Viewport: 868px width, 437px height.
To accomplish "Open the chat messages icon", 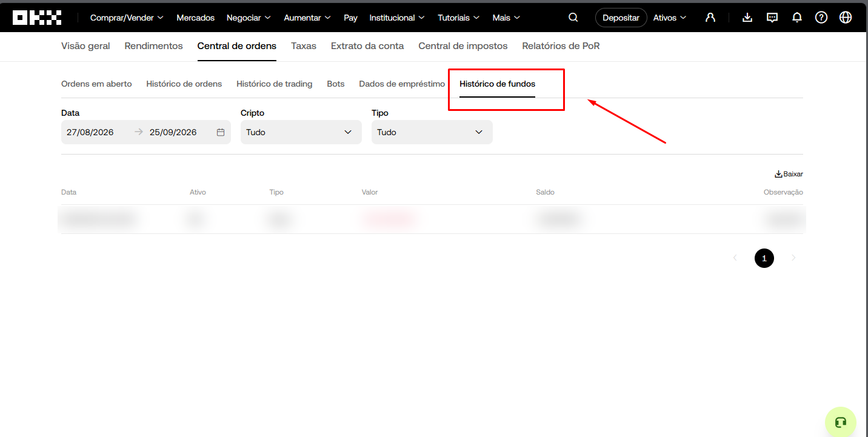I will 772,18.
